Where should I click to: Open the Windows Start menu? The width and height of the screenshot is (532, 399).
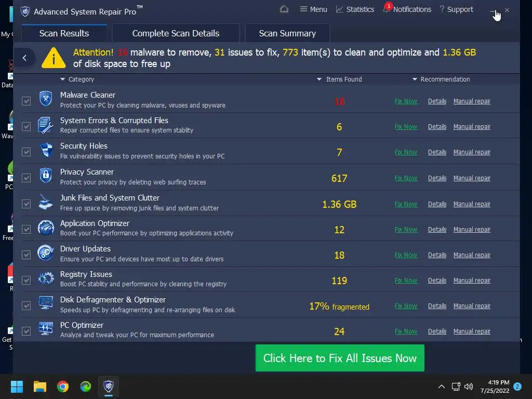17,387
